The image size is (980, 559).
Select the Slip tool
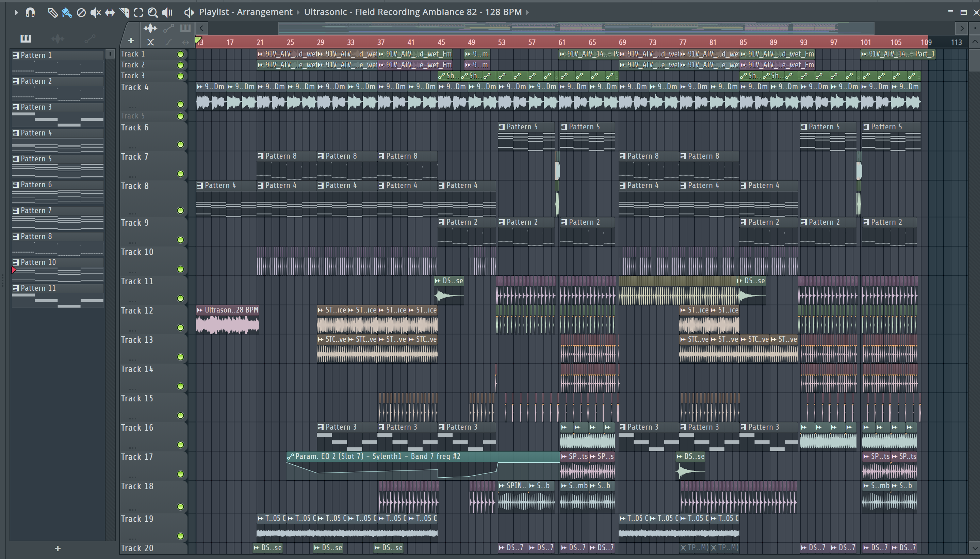(x=110, y=12)
